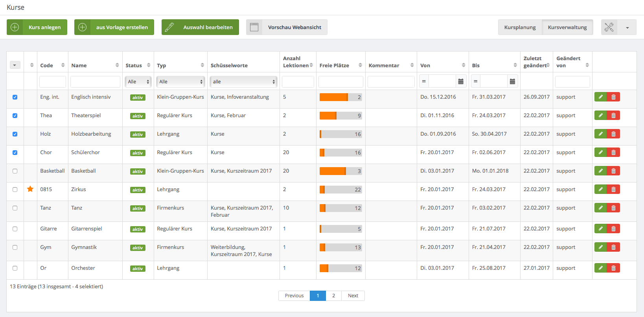644x317 pixels.
Task: Open the Von date calendar picker icon
Action: tap(461, 81)
